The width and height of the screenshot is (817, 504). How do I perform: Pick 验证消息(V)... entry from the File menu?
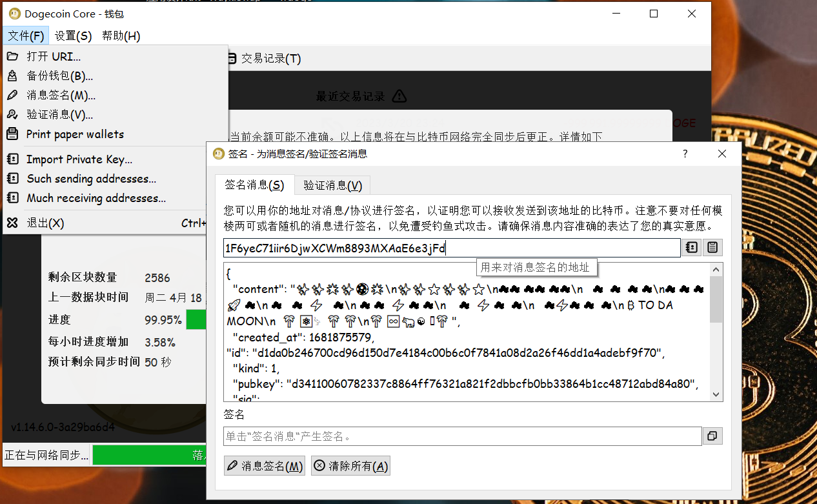click(x=116, y=114)
